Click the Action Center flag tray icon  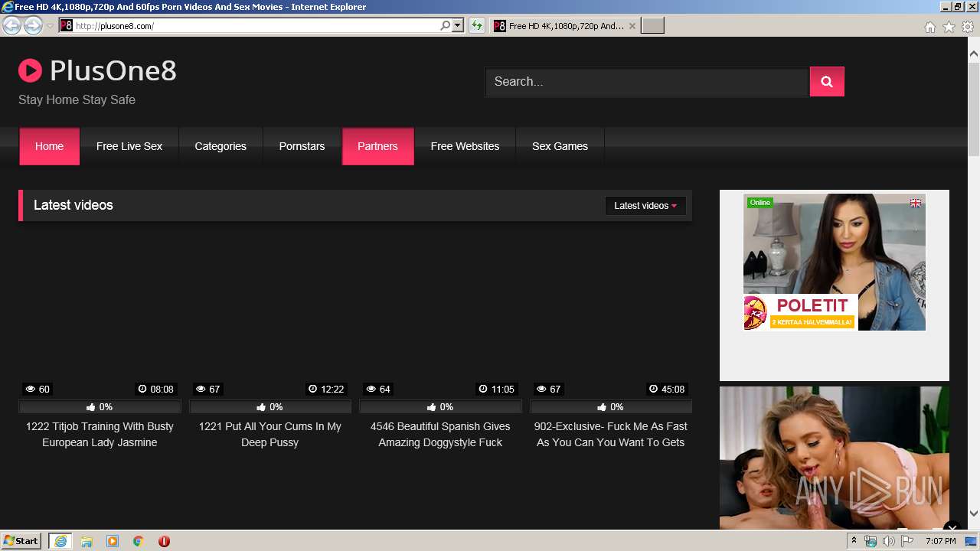(907, 541)
